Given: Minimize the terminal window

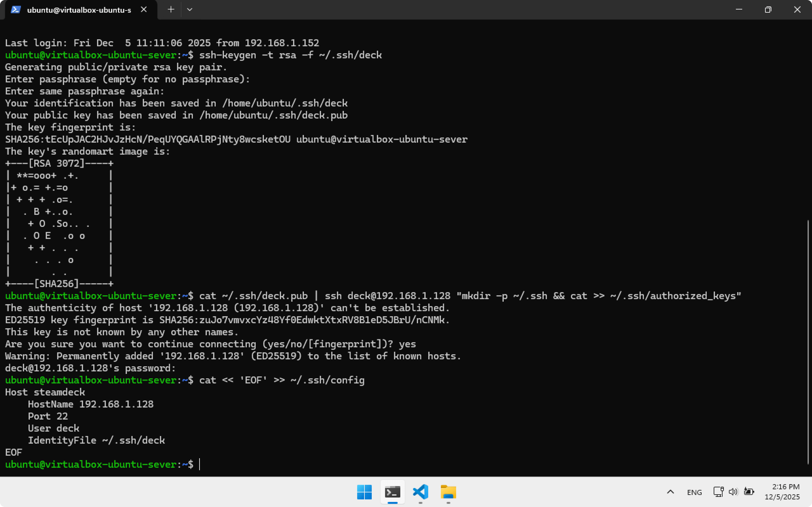Looking at the screenshot, I should click(x=739, y=10).
